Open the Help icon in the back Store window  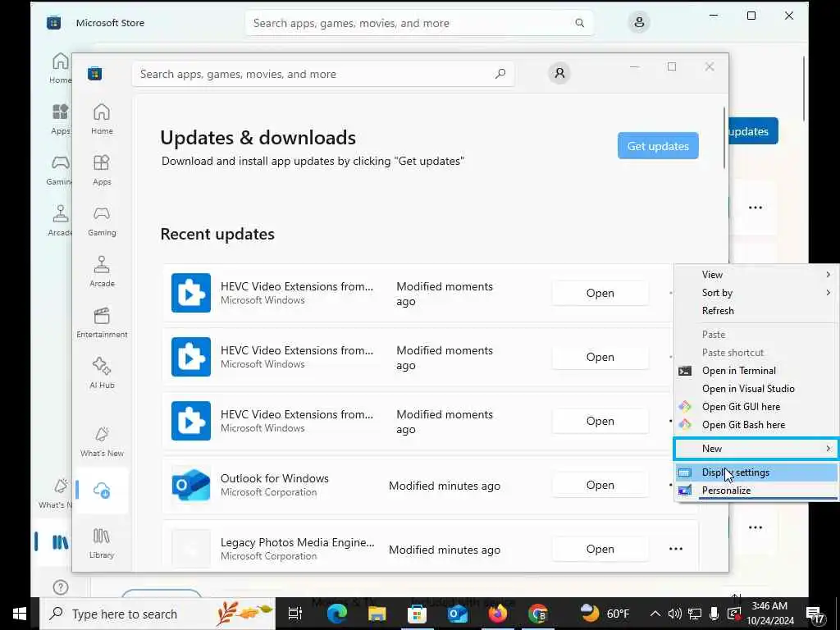coord(61,587)
